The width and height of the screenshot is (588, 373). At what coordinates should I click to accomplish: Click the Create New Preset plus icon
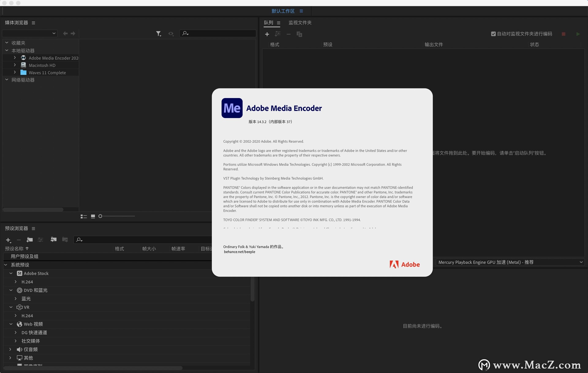[8, 240]
